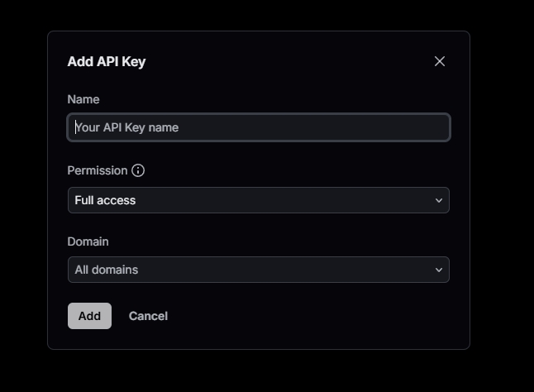Click the 'All domains' selected value
The height and width of the screenshot is (392, 534).
(x=107, y=270)
